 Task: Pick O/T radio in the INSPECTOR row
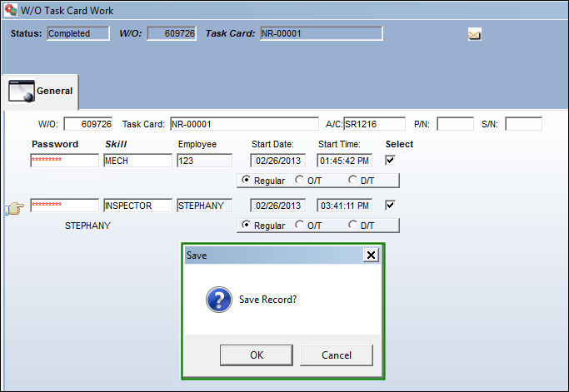click(x=299, y=225)
